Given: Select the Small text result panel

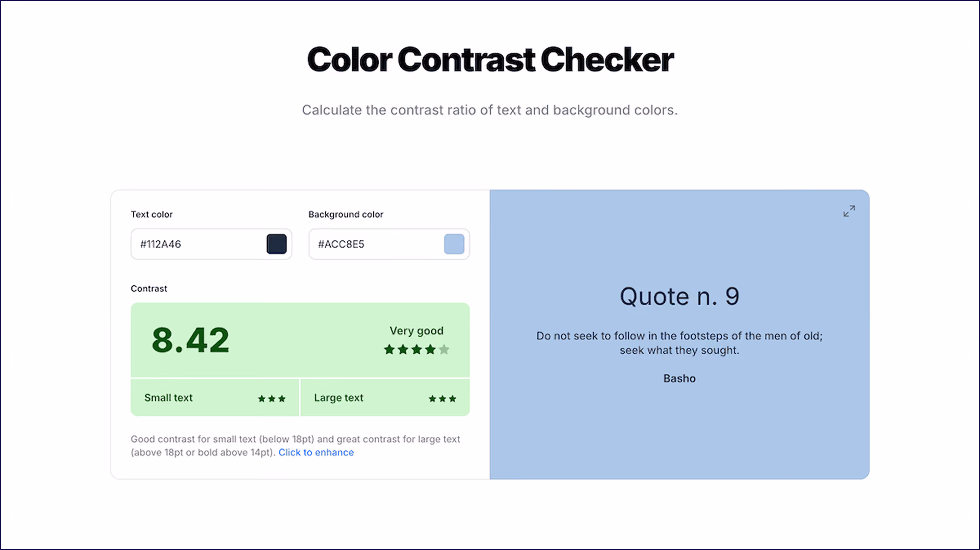Looking at the screenshot, I should click(x=215, y=398).
